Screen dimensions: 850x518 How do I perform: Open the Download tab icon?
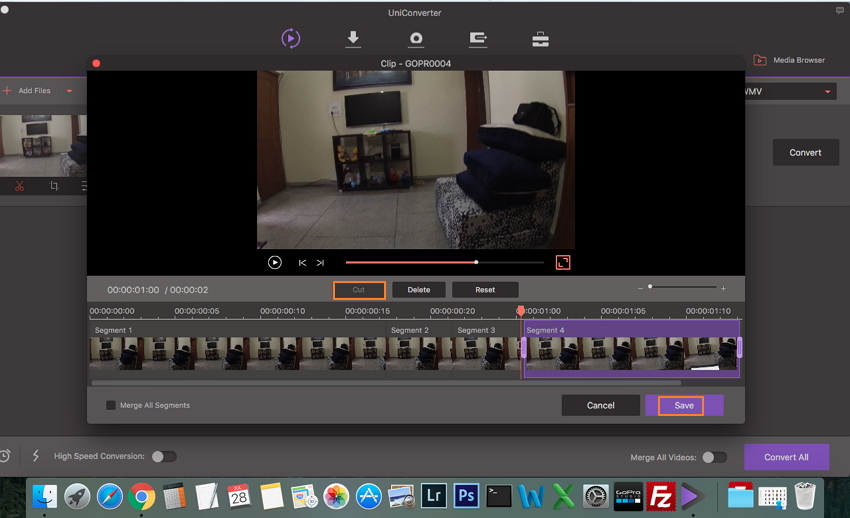(x=353, y=39)
